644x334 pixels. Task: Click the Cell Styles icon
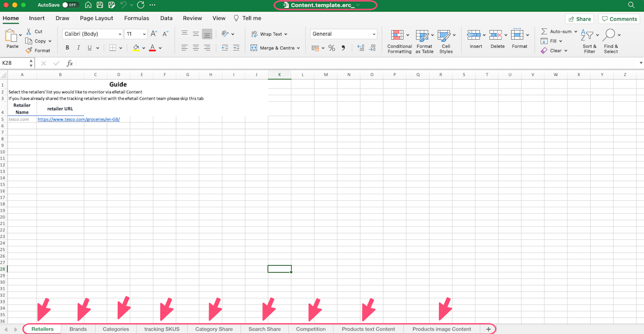(x=444, y=35)
